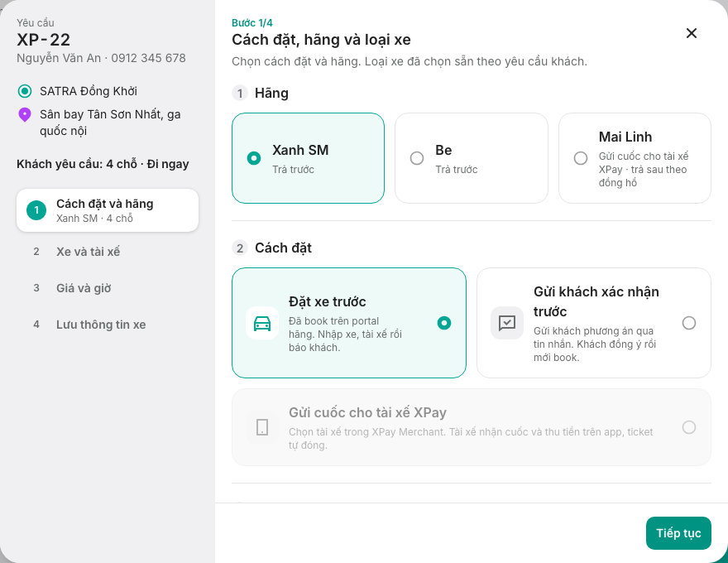Viewport: 728px width, 563px height.
Task: Click the request ID XP-22
Action: (x=44, y=40)
